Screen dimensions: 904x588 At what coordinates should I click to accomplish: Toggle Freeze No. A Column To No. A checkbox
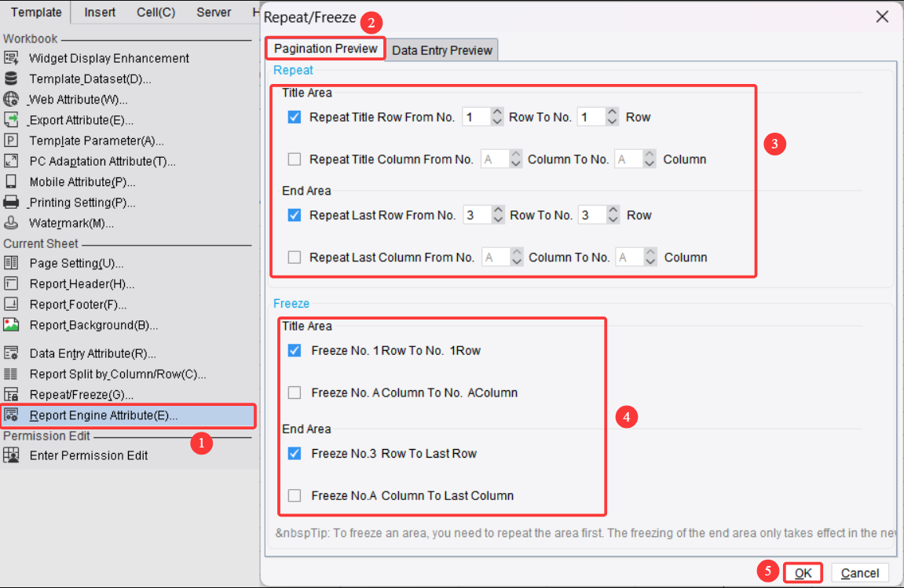coord(295,393)
